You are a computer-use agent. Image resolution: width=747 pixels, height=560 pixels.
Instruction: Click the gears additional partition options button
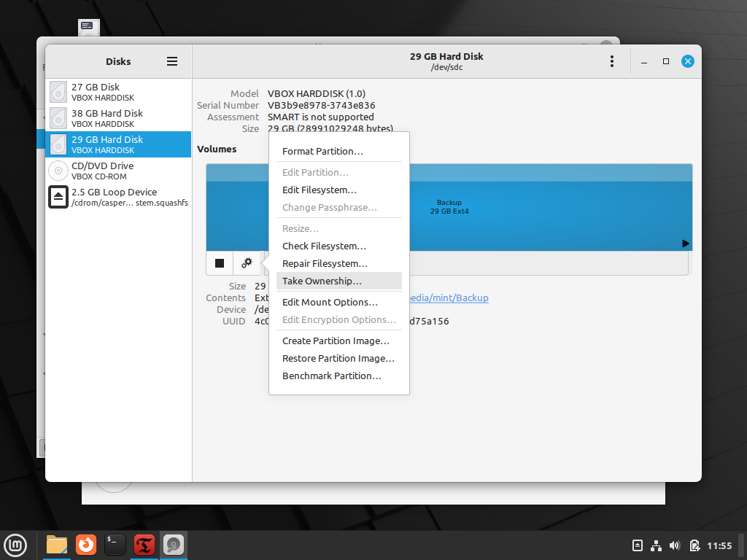(247, 263)
